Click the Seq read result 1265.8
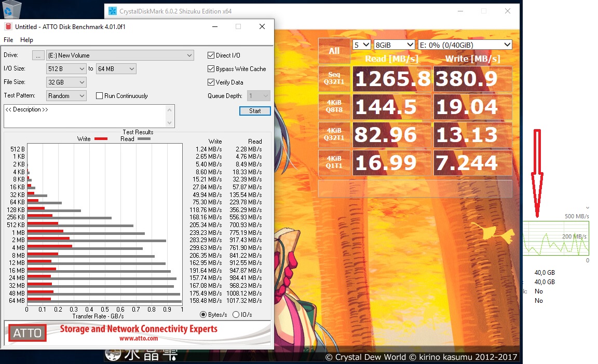Image resolution: width=598 pixels, height=364 pixels. point(392,79)
